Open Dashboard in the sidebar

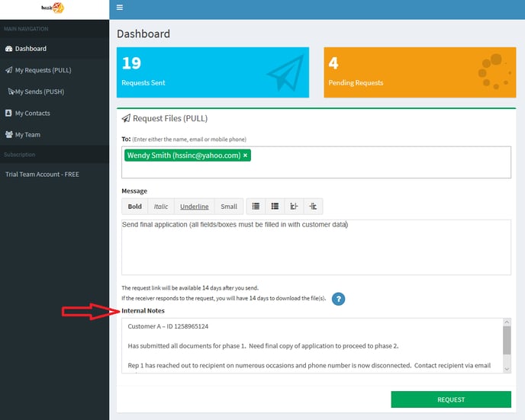click(x=31, y=49)
